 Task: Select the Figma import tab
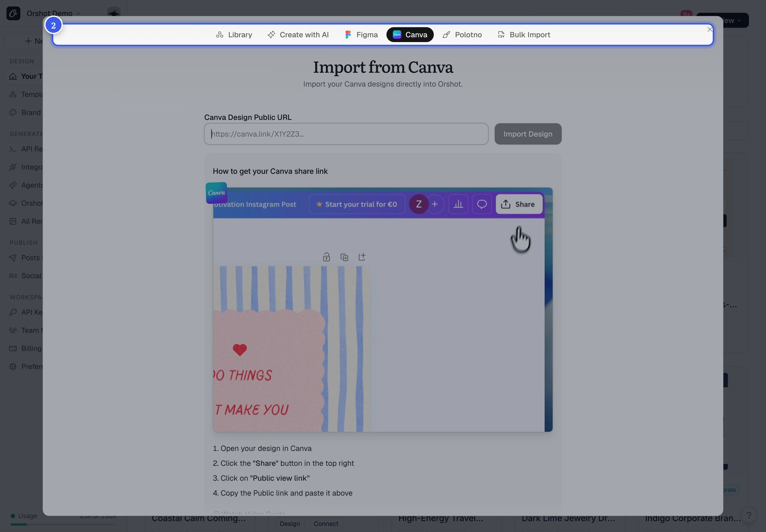(x=361, y=34)
